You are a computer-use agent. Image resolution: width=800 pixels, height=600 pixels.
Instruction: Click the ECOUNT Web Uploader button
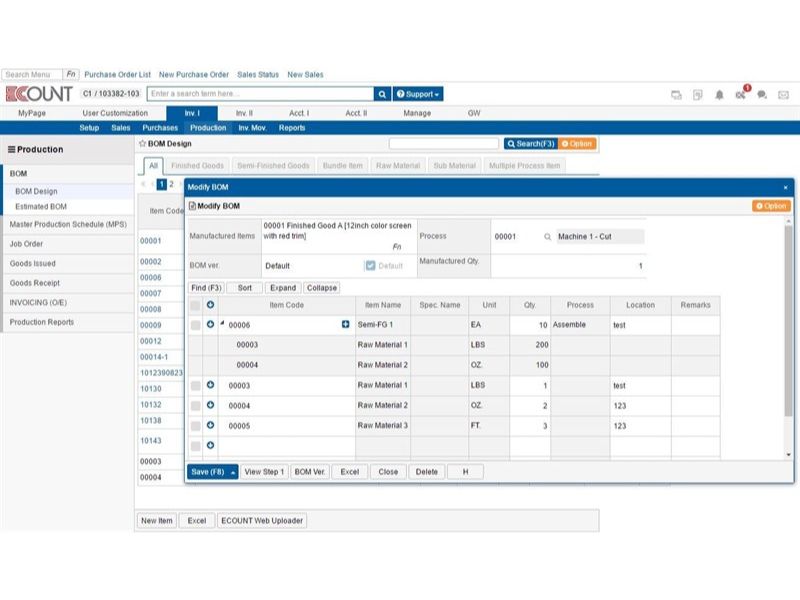262,521
